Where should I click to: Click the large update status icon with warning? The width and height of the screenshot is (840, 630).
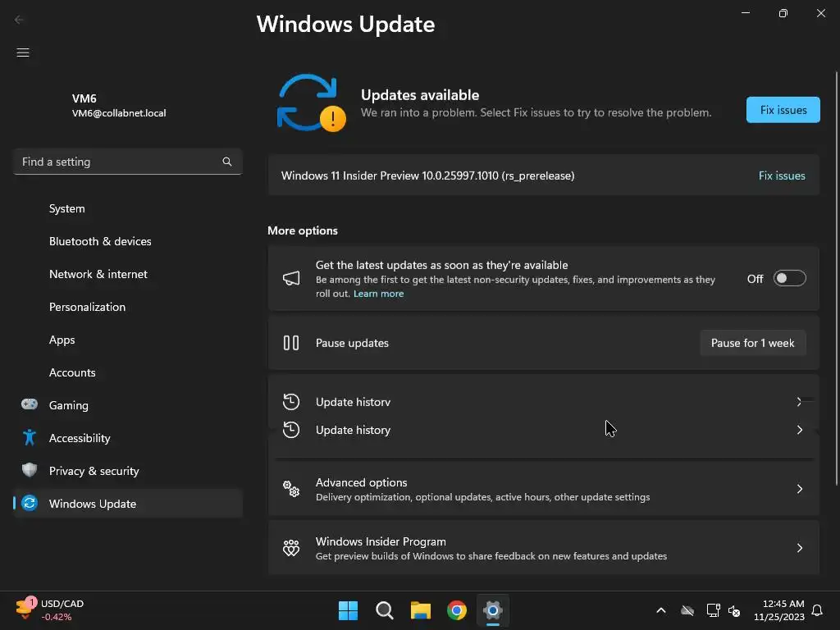311,103
